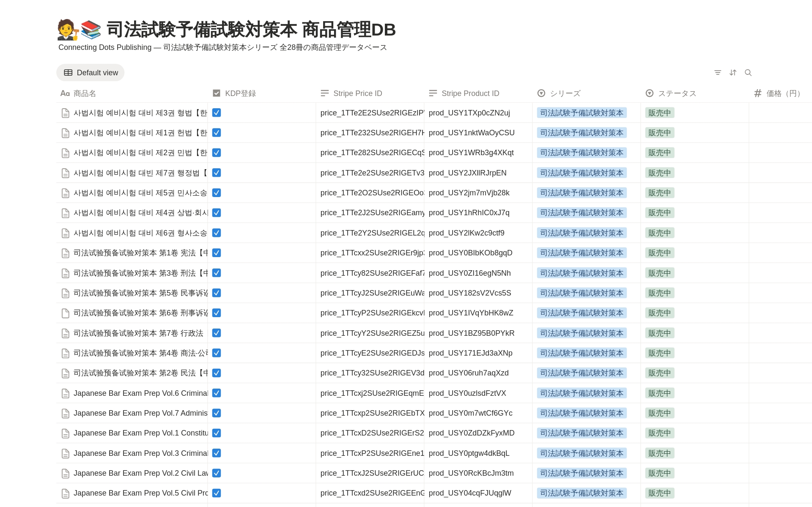Open 司法试验预备试验对策本 第7卷 行政法 page
Screen dimensions: 812x507
coord(138,333)
